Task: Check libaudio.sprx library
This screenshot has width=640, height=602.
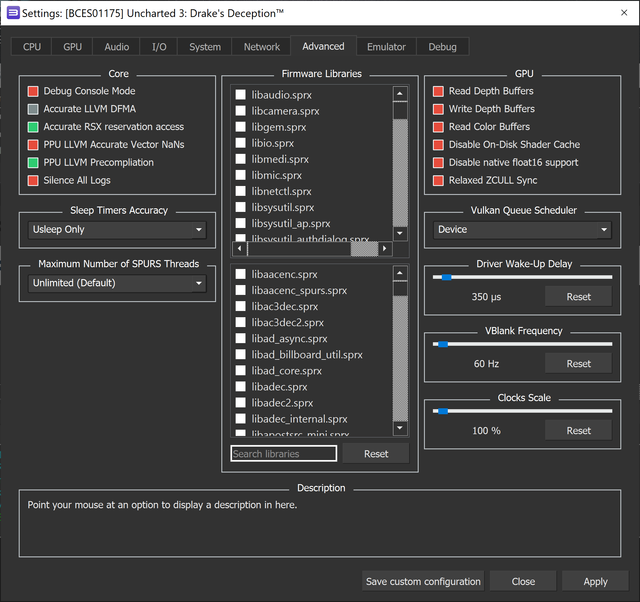Action: (x=240, y=95)
